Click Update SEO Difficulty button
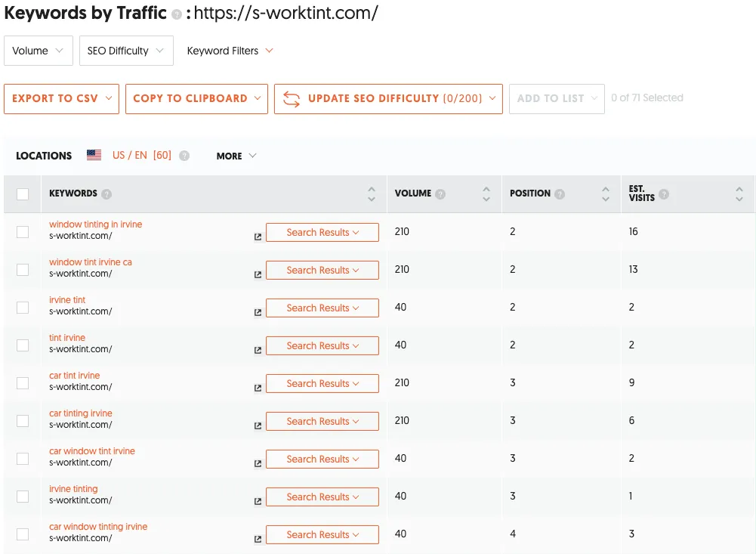 387,98
